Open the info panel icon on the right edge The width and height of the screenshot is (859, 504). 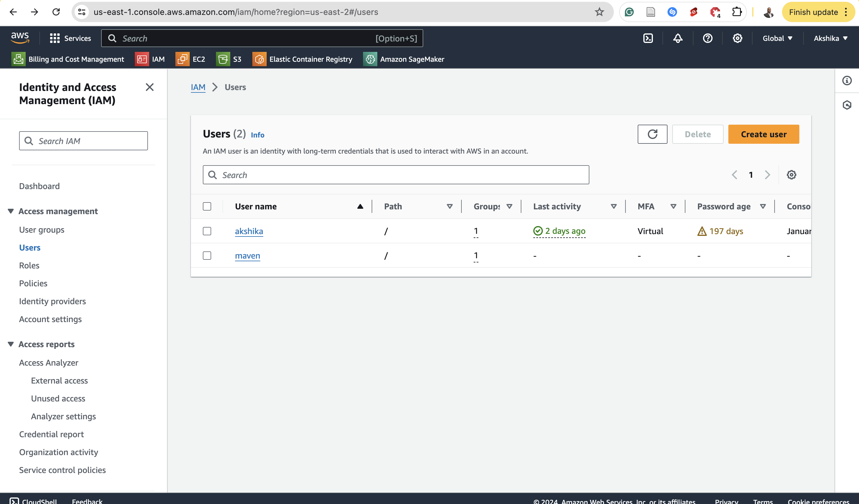coord(847,81)
